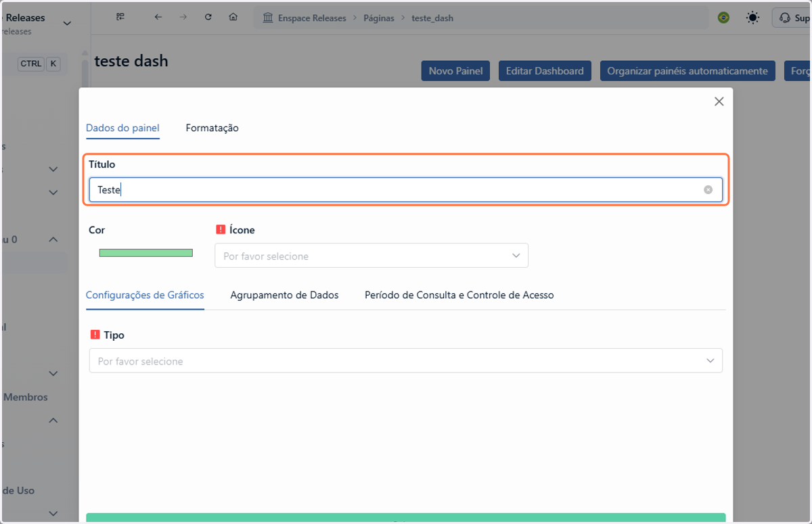Toggle the light/dark theme sun icon

coord(752,18)
